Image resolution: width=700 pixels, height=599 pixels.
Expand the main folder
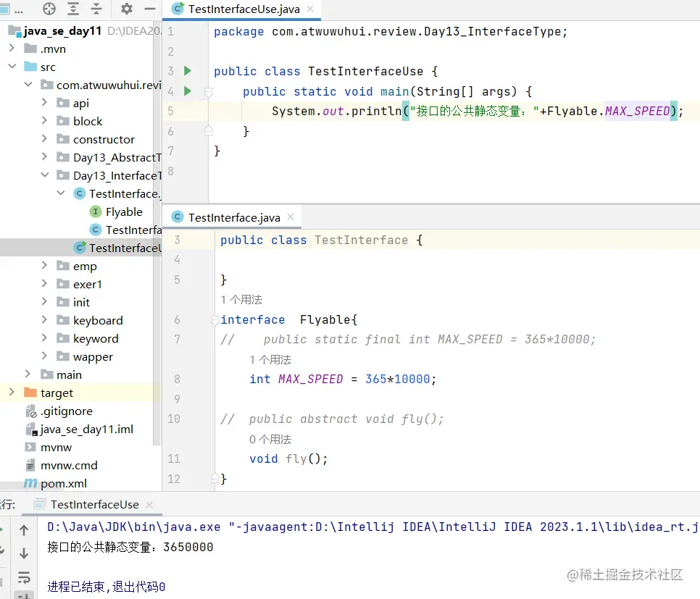[x=28, y=374]
